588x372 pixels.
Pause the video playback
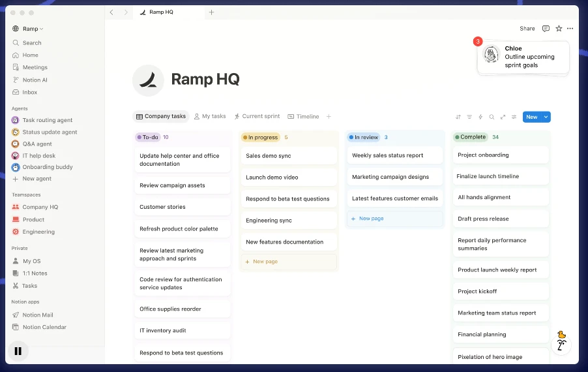pyautogui.click(x=18, y=351)
